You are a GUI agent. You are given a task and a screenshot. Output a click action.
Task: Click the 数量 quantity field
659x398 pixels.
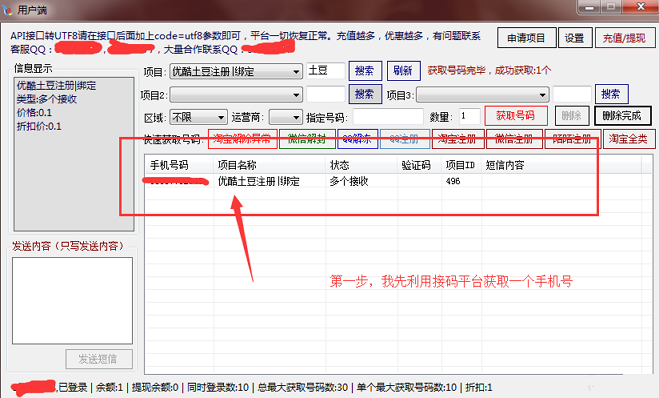coord(469,116)
